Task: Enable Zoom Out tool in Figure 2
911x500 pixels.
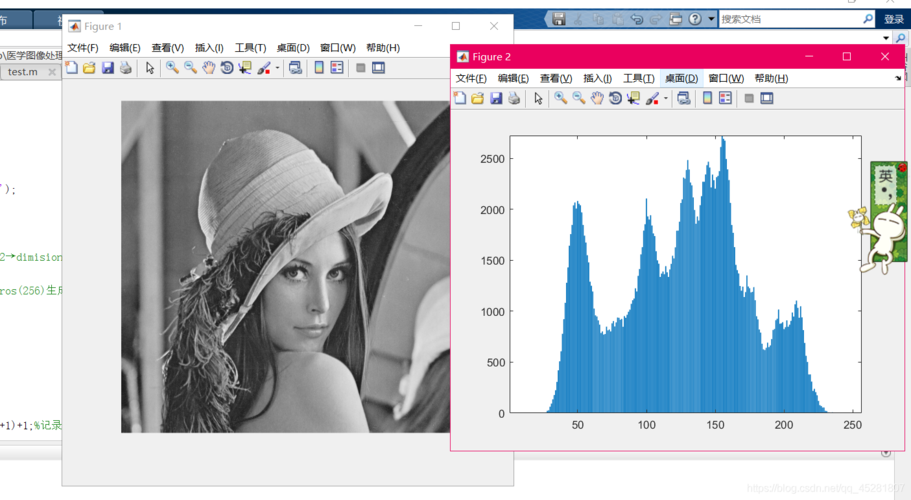Action: (x=579, y=98)
